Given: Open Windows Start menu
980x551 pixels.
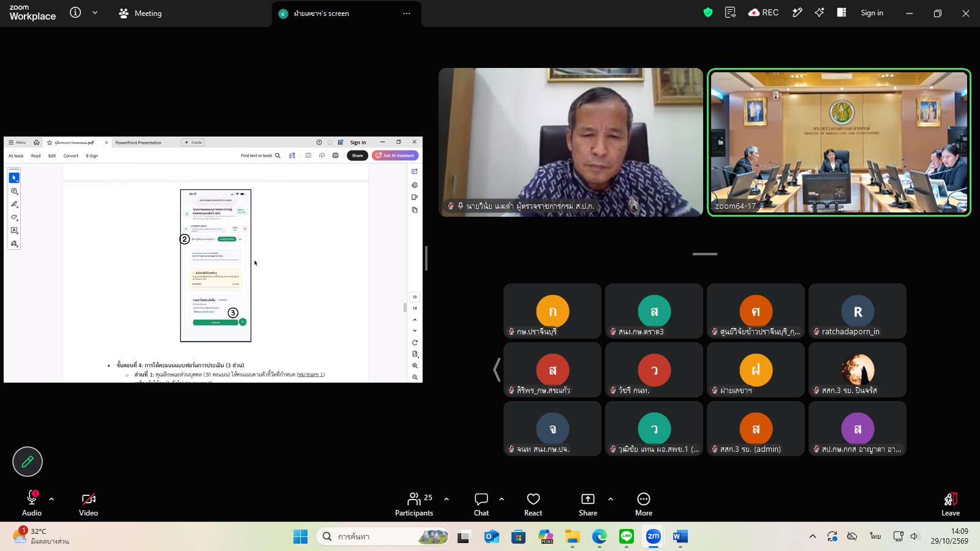Looking at the screenshot, I should (300, 537).
